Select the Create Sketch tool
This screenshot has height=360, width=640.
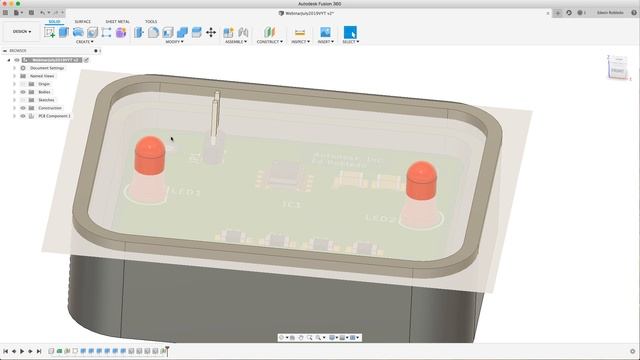tap(50, 32)
